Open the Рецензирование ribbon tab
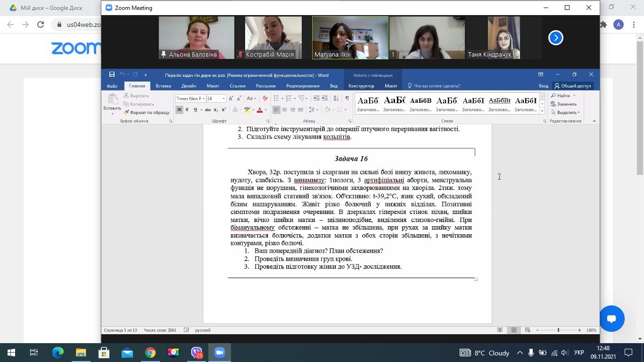The height and width of the screenshot is (362, 644). (x=301, y=86)
